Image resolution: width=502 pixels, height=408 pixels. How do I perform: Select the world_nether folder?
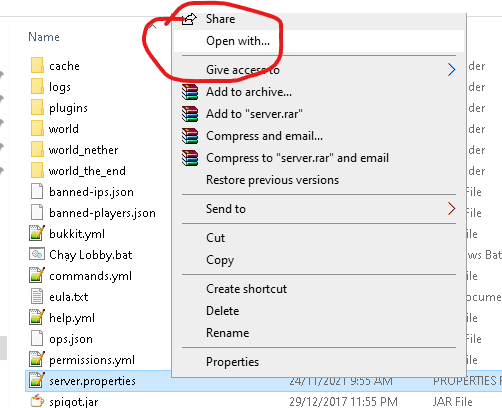[x=83, y=150]
